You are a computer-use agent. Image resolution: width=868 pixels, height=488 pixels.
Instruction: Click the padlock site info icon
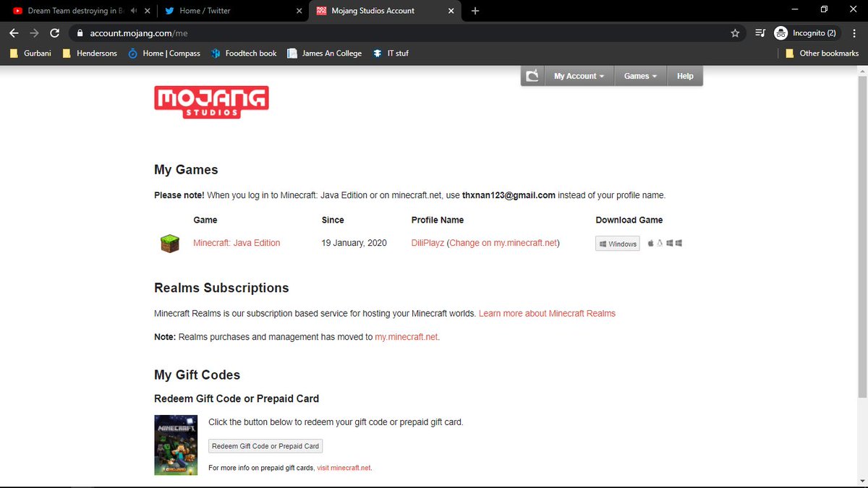point(80,33)
